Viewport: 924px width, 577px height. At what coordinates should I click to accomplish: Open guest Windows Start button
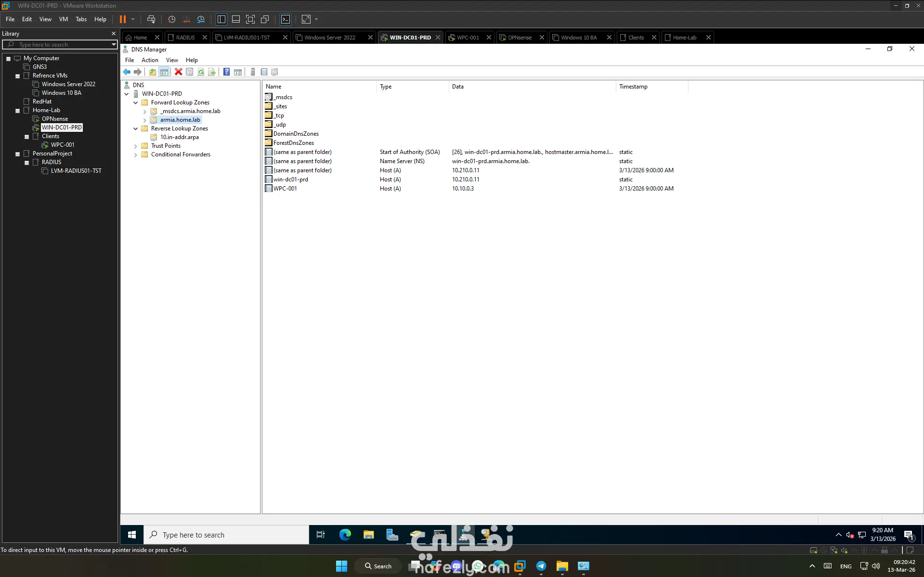click(x=132, y=535)
